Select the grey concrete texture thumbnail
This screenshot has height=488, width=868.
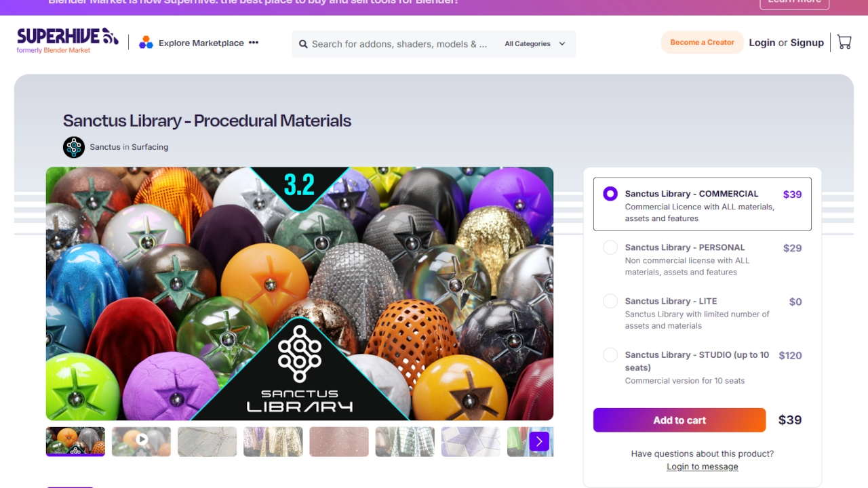click(x=207, y=441)
